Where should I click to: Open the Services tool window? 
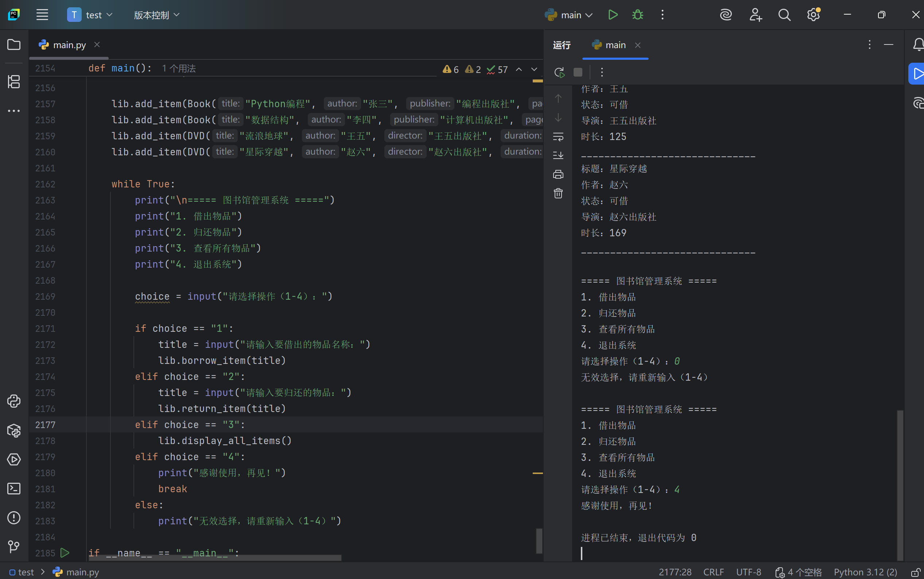pyautogui.click(x=14, y=459)
